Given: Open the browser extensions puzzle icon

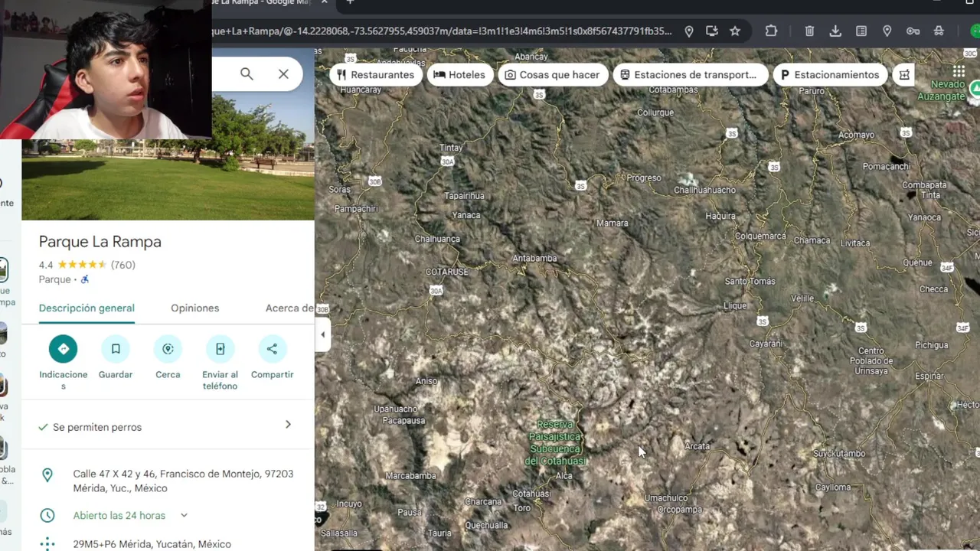Looking at the screenshot, I should click(771, 31).
